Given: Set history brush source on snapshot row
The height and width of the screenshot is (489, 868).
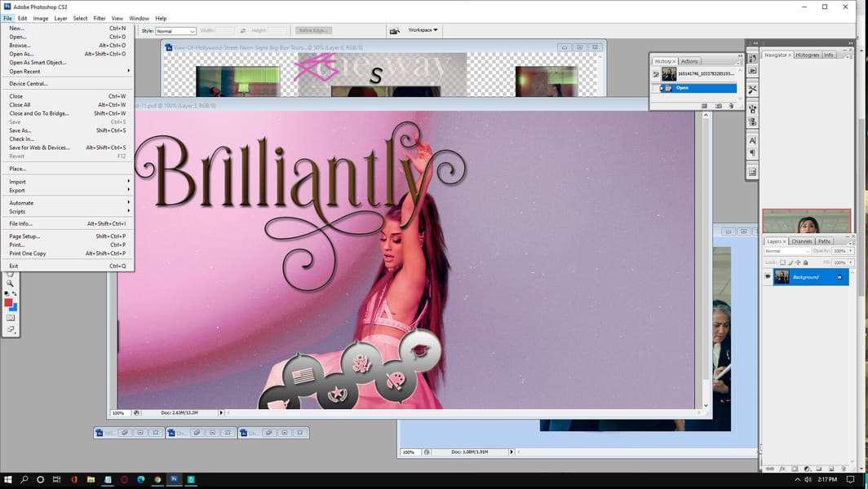Looking at the screenshot, I should coord(656,74).
